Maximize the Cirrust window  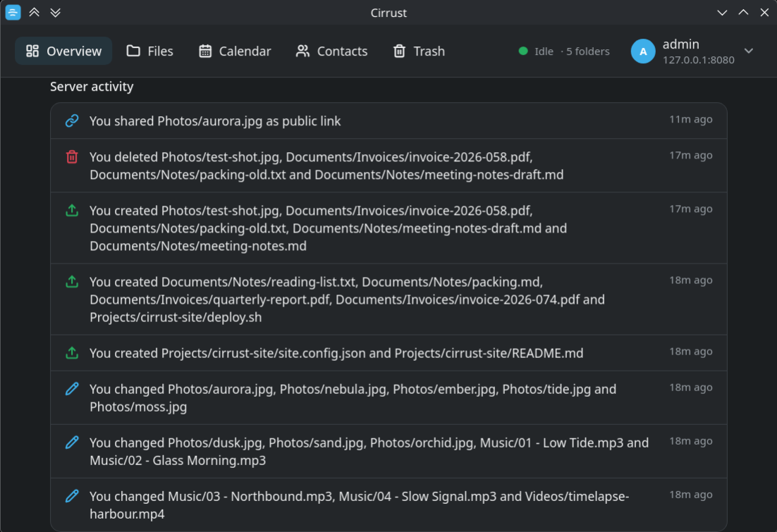pos(743,13)
